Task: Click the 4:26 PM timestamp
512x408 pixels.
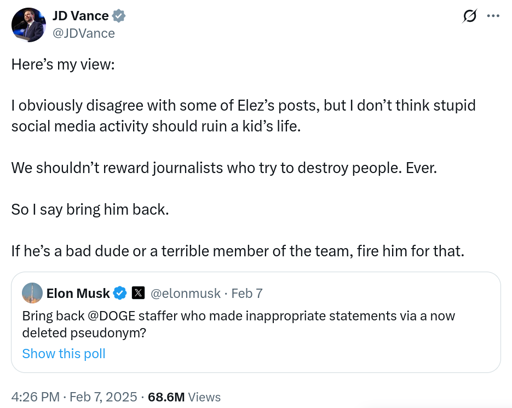Action: point(35,397)
